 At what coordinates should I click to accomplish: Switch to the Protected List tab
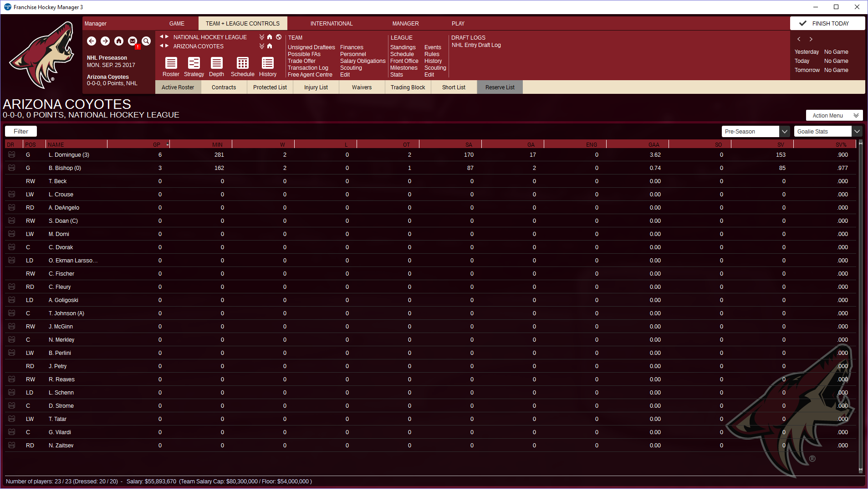(270, 87)
